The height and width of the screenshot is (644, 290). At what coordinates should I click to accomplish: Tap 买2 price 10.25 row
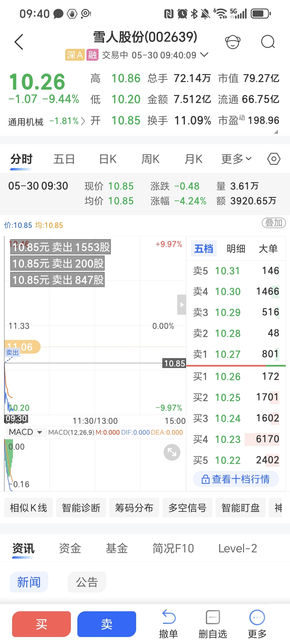click(236, 397)
